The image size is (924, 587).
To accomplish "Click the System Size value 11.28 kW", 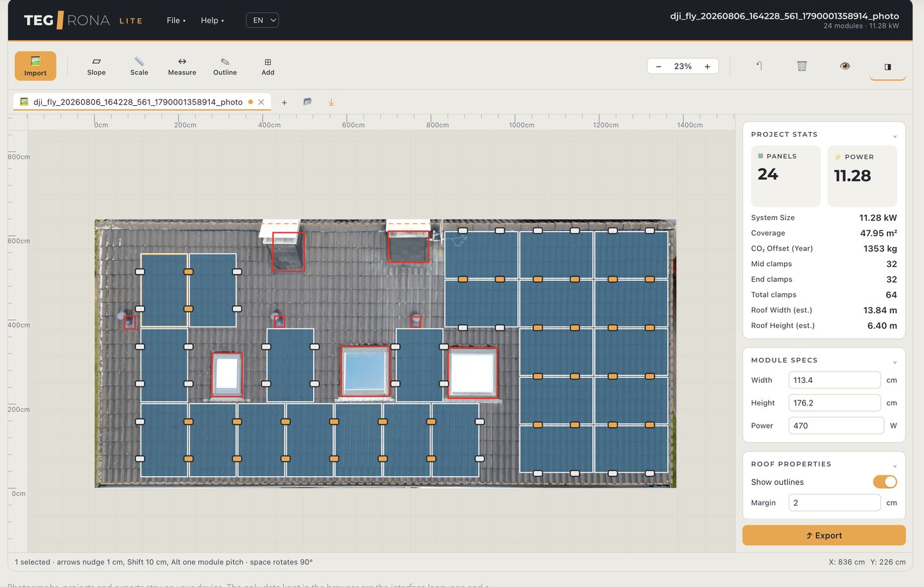I will [878, 217].
